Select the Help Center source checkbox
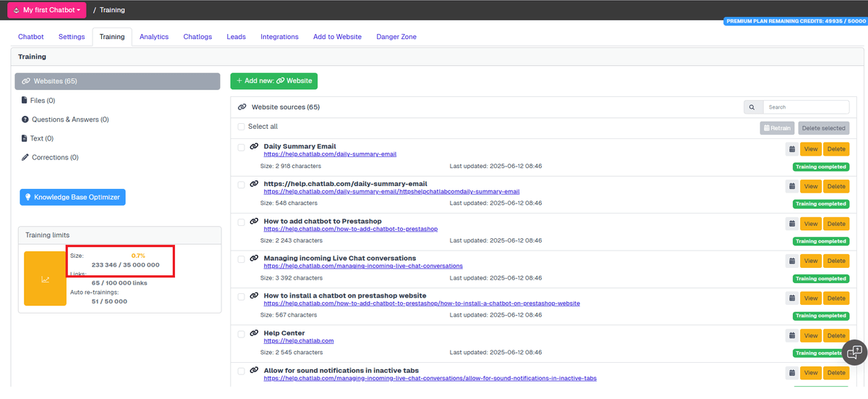Viewport: 868px width, 399px height. [241, 334]
